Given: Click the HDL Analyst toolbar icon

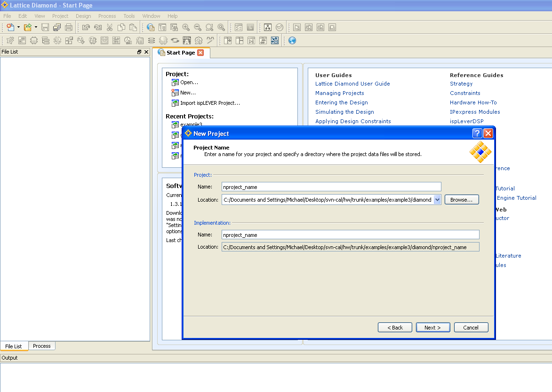Looking at the screenshot, I should (x=186, y=40).
